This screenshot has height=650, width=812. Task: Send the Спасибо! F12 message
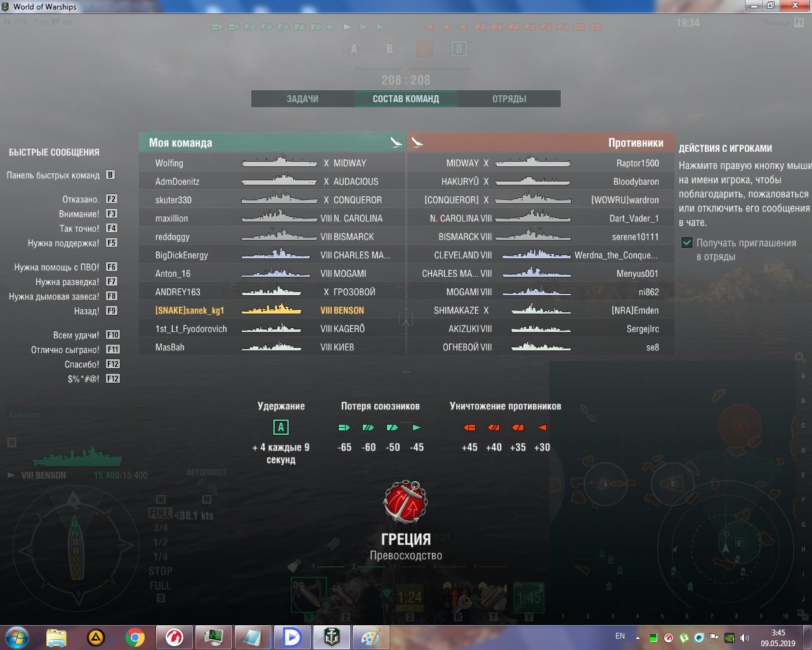point(92,364)
